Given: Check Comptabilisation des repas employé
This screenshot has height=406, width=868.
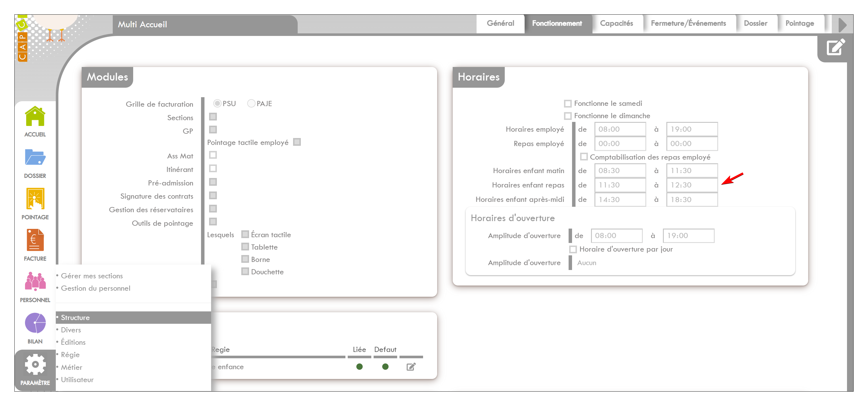Looking at the screenshot, I should pos(584,157).
